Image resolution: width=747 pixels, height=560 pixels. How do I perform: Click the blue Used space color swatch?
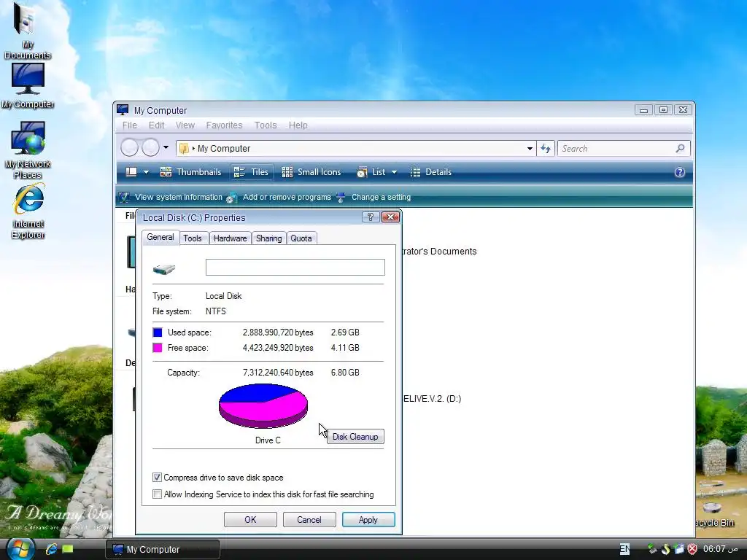pyautogui.click(x=158, y=332)
